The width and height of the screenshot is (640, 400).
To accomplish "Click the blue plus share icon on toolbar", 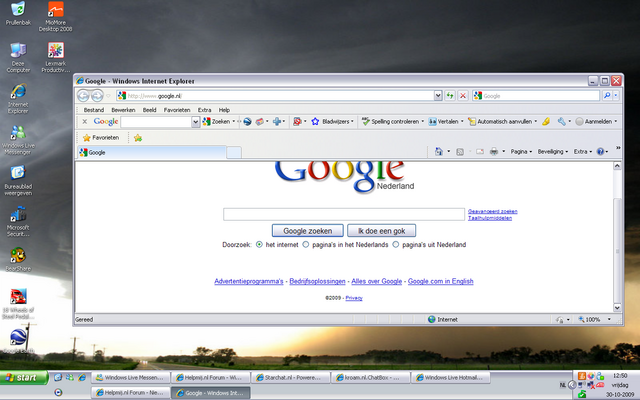I will [277, 122].
